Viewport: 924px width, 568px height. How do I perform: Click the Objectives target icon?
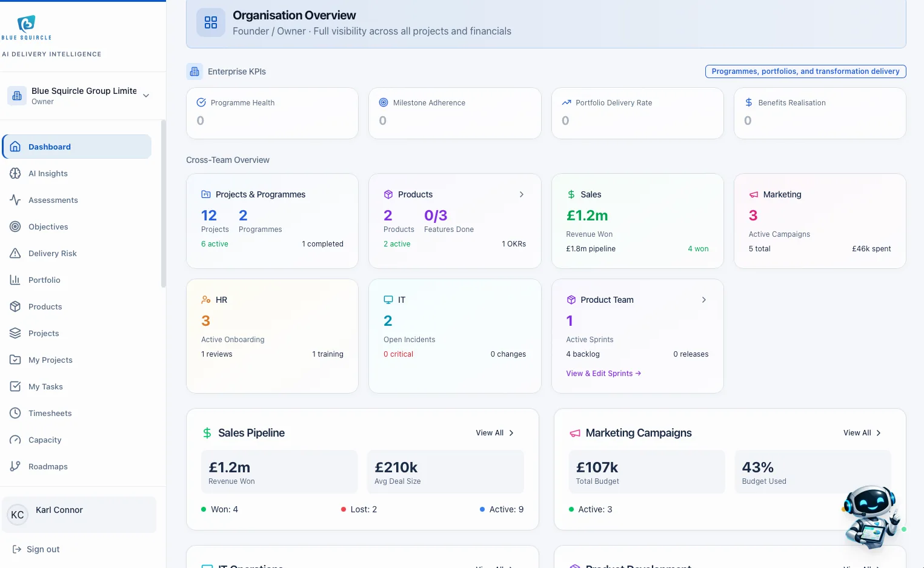pos(16,226)
